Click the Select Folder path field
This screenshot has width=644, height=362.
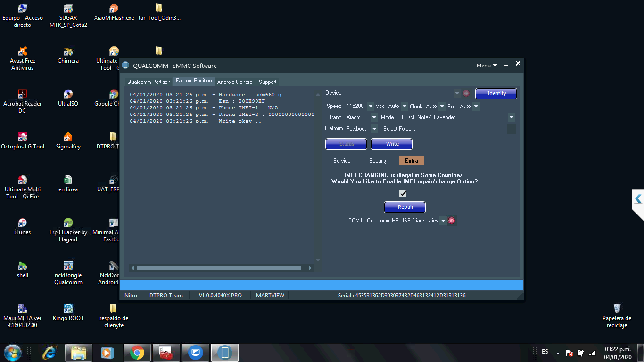(x=443, y=129)
